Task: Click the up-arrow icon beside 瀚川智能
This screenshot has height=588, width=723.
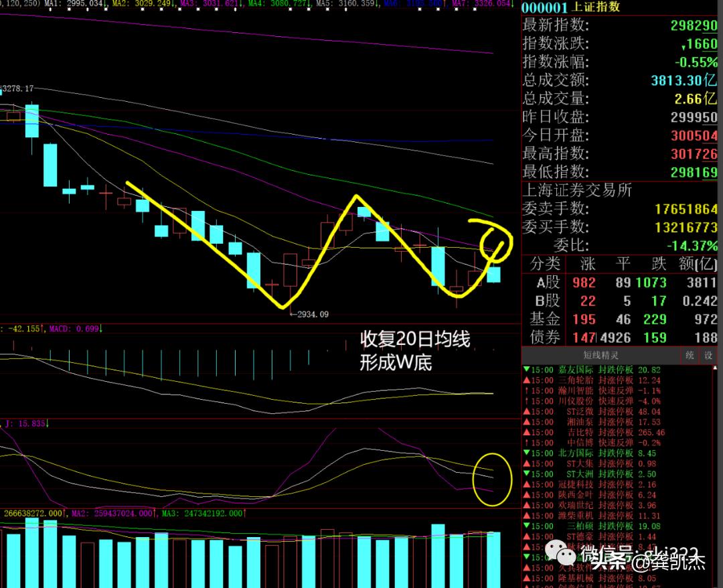Action: pos(526,390)
